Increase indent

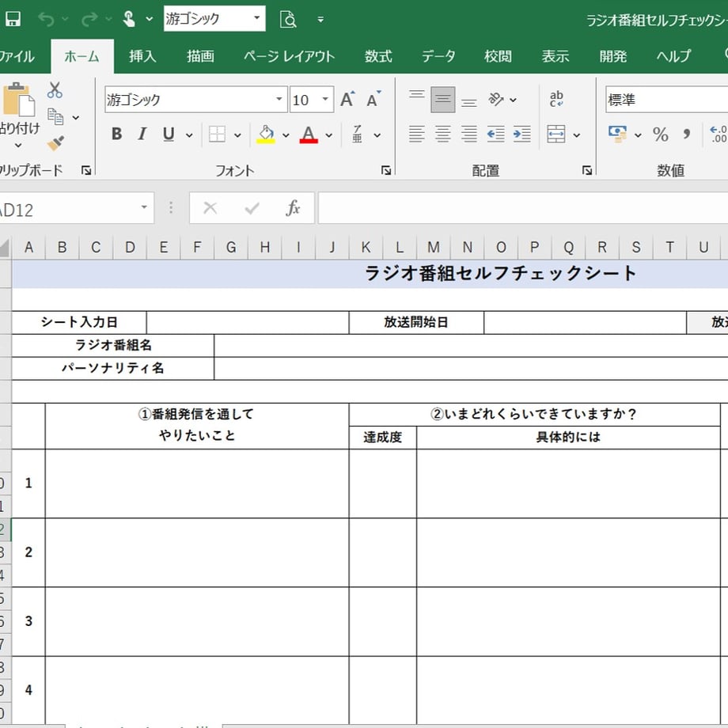[521, 135]
